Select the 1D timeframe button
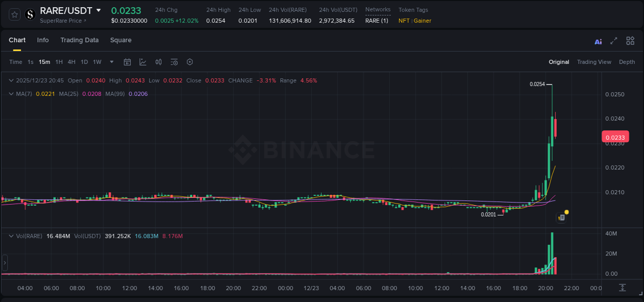The height and width of the screenshot is (302, 644). [x=84, y=62]
